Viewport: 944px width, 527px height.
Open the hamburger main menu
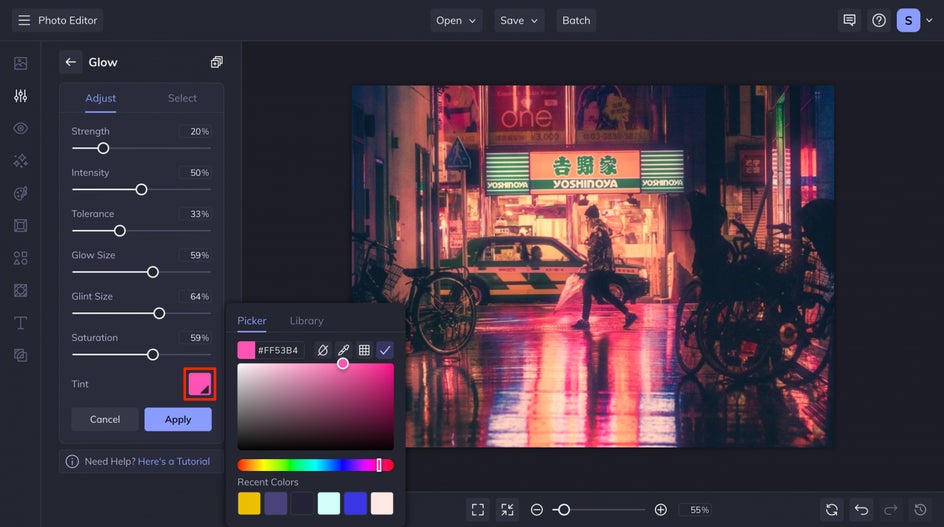point(23,20)
